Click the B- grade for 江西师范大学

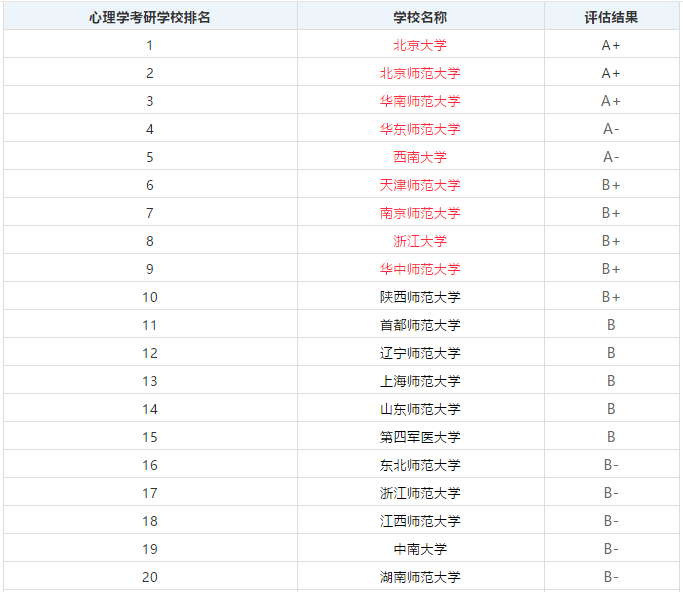[x=611, y=521]
